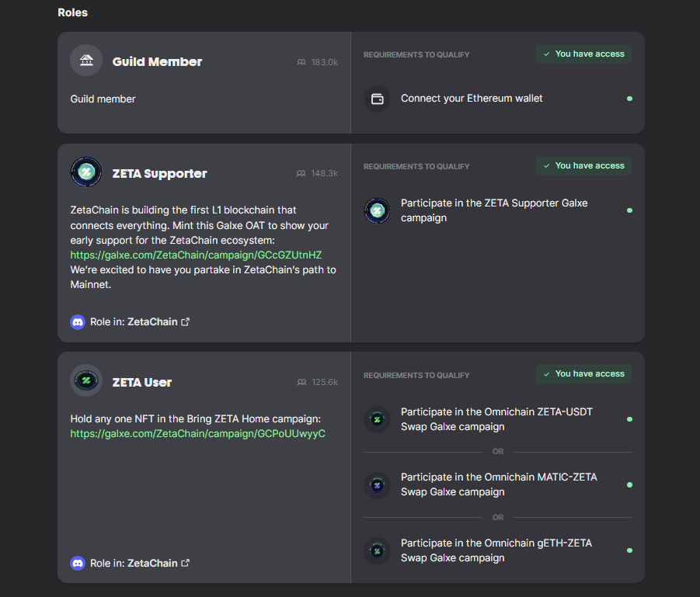Click the members icon next to 148.3k
700x597 pixels.
(301, 173)
